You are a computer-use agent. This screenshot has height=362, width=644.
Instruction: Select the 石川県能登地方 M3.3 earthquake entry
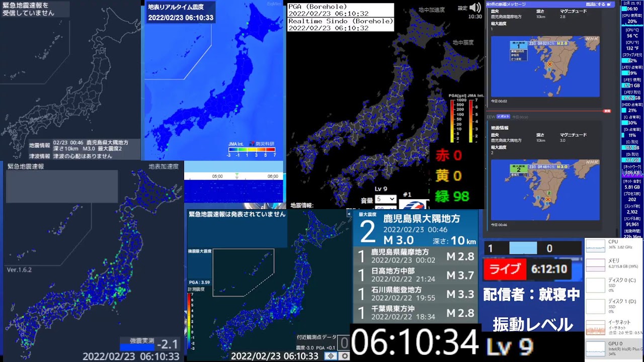pyautogui.click(x=416, y=294)
